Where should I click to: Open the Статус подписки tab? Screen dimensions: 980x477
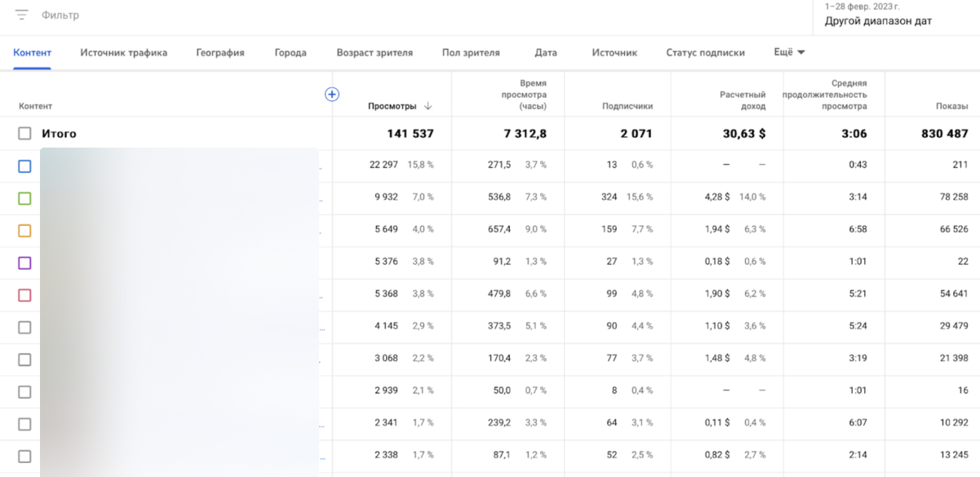[705, 53]
